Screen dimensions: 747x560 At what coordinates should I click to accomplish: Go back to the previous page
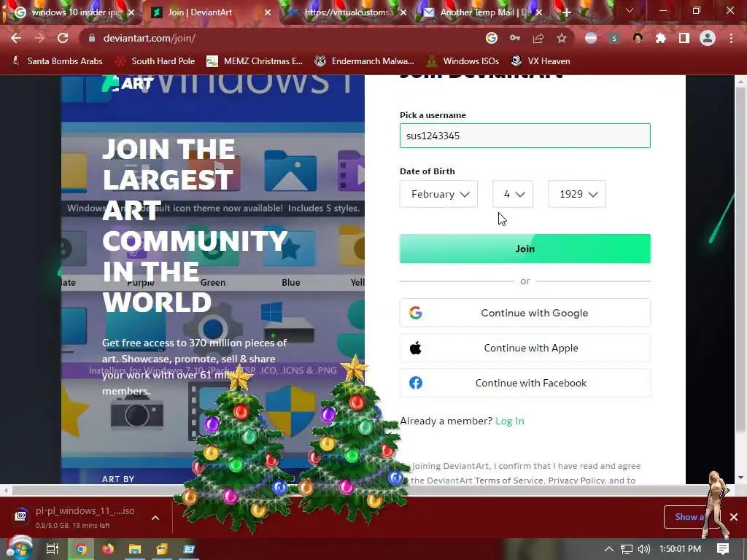click(x=16, y=38)
